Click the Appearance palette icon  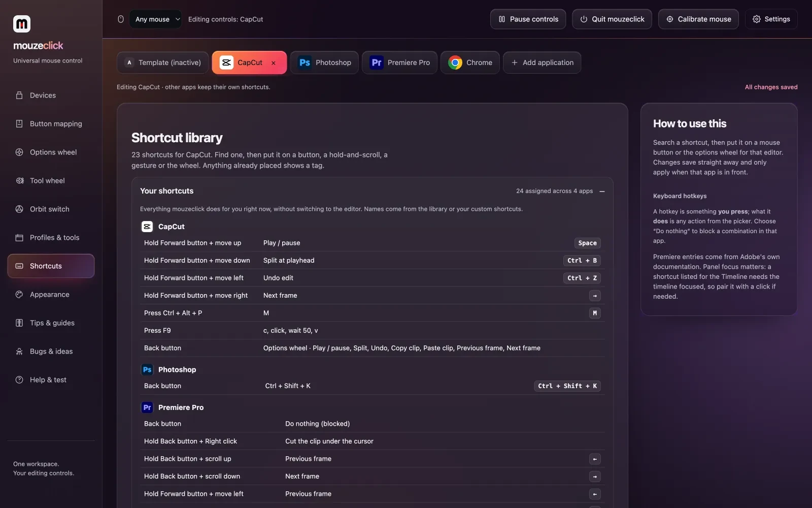(x=19, y=295)
